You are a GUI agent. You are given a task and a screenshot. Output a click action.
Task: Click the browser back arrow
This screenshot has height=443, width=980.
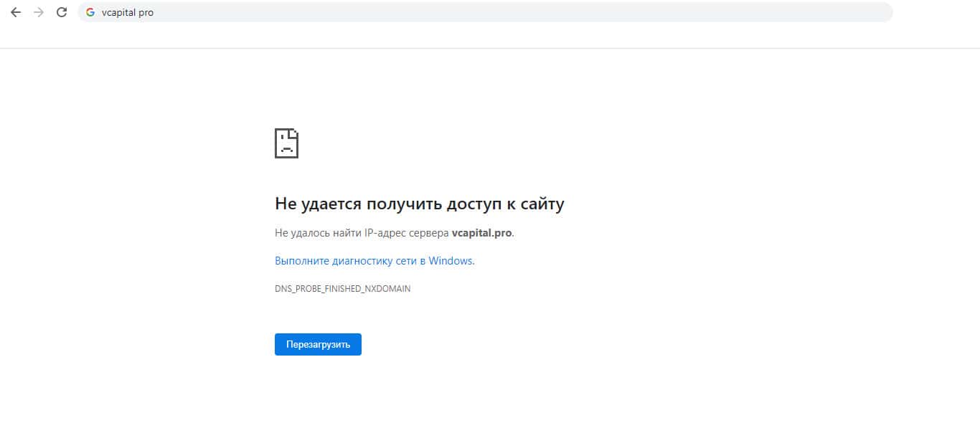click(x=16, y=12)
